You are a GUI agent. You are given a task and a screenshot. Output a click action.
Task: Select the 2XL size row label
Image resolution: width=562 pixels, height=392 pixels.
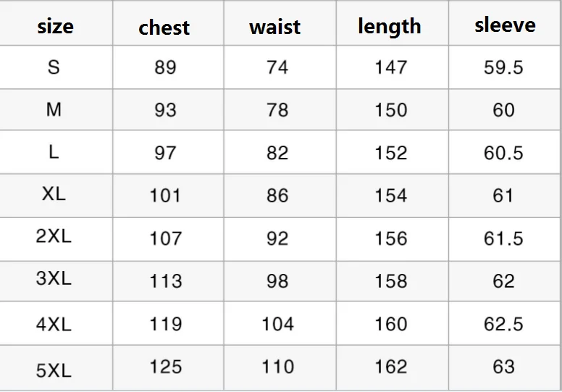click(x=54, y=237)
